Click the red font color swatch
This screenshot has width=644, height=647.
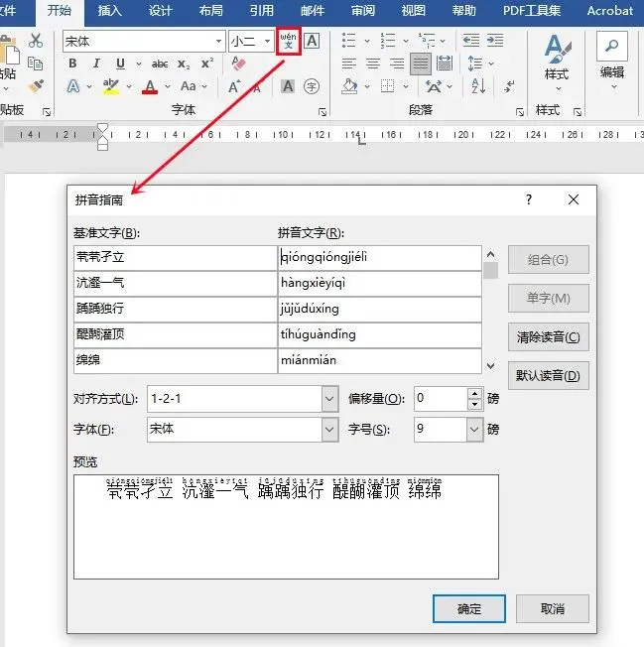(x=149, y=87)
